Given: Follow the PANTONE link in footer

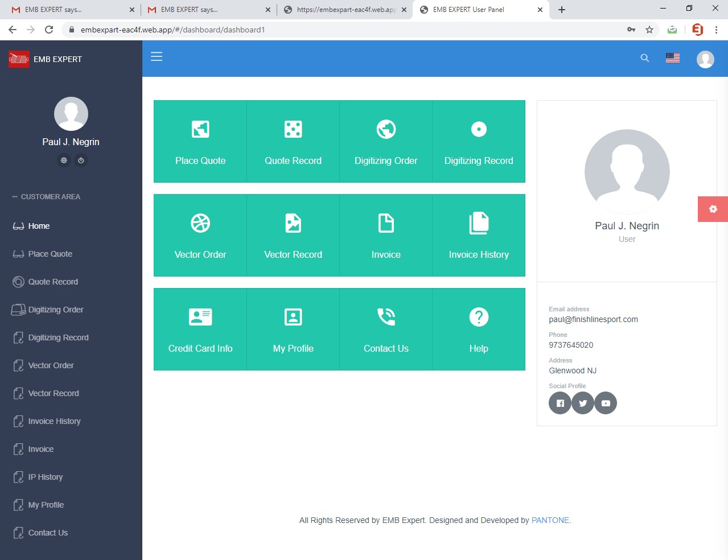Looking at the screenshot, I should coord(550,520).
